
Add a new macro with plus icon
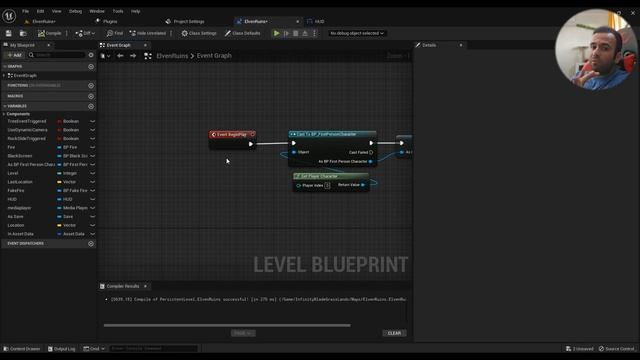91,96
